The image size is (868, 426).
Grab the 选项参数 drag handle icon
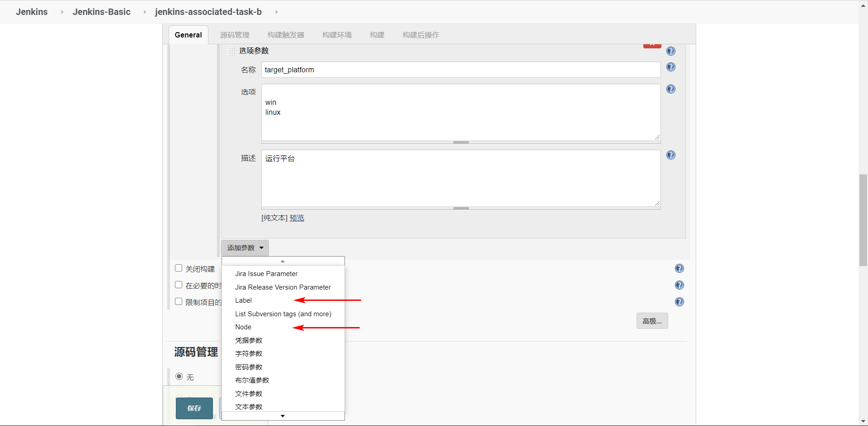pos(231,51)
